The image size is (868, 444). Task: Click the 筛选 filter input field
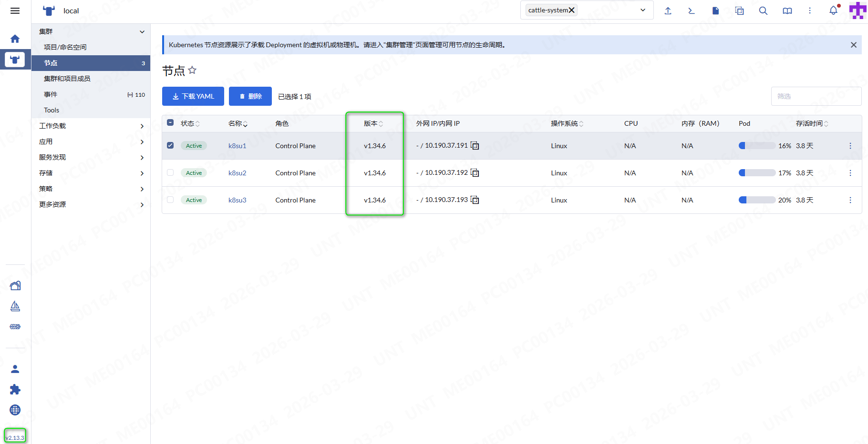(x=816, y=96)
